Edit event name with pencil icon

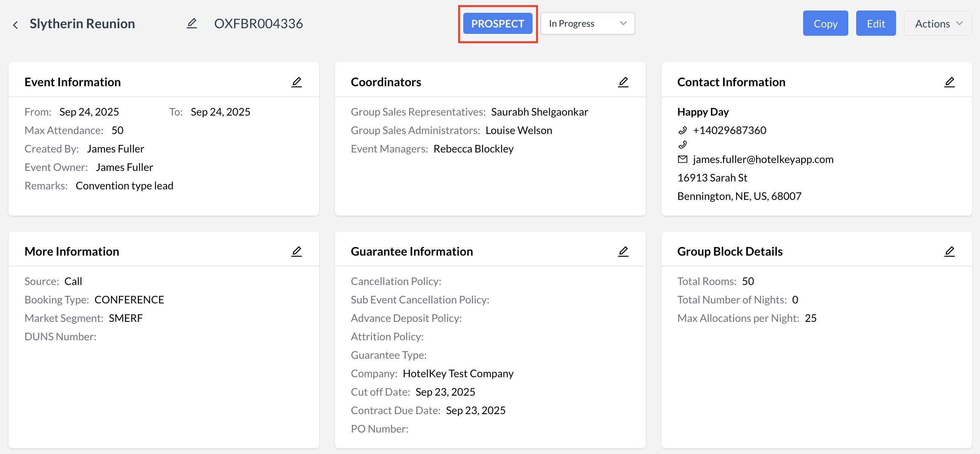[x=192, y=24]
